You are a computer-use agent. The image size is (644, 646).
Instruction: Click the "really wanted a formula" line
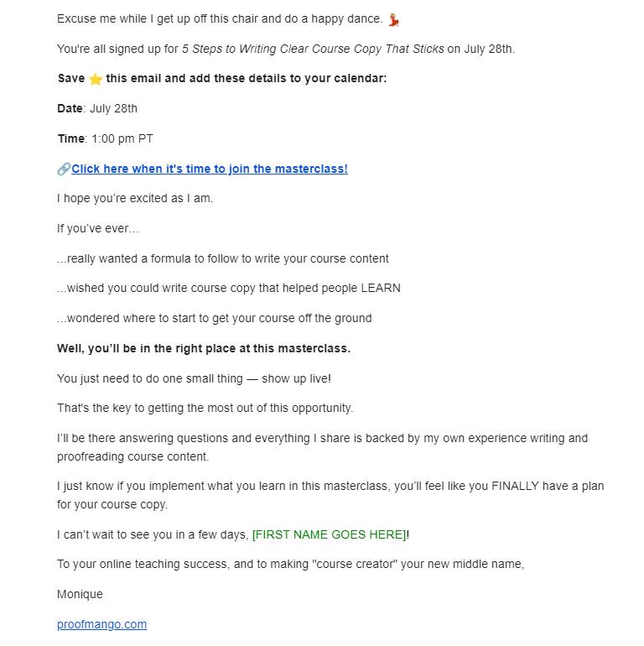pos(223,258)
